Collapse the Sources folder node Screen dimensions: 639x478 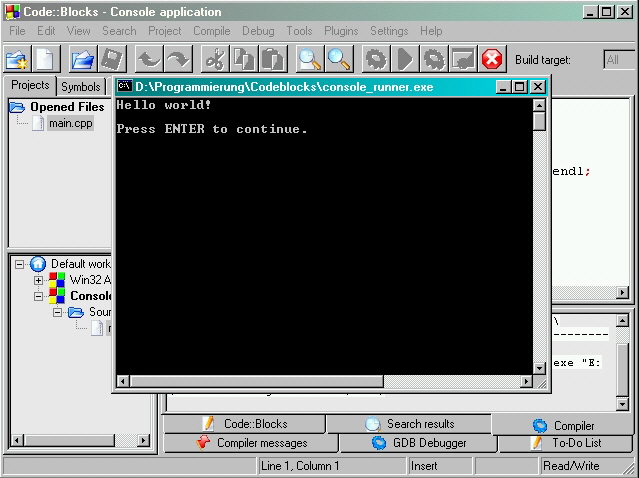point(57,313)
